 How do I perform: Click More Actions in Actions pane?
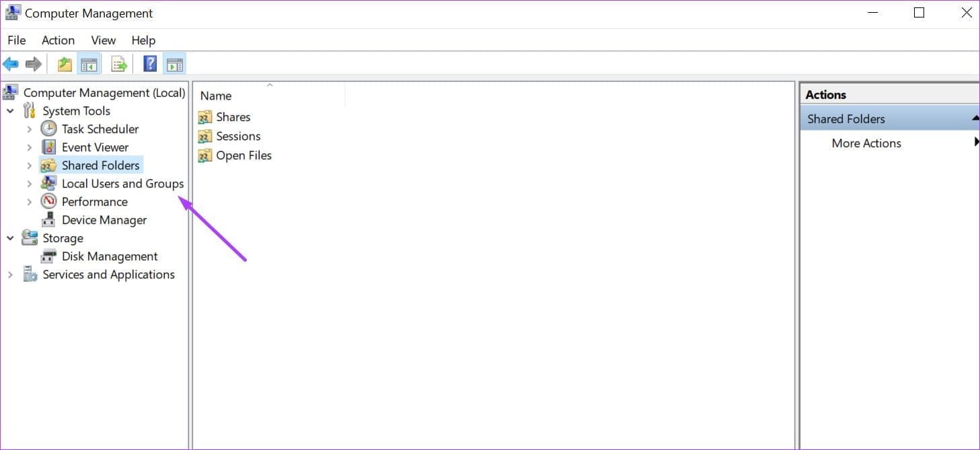[x=866, y=143]
